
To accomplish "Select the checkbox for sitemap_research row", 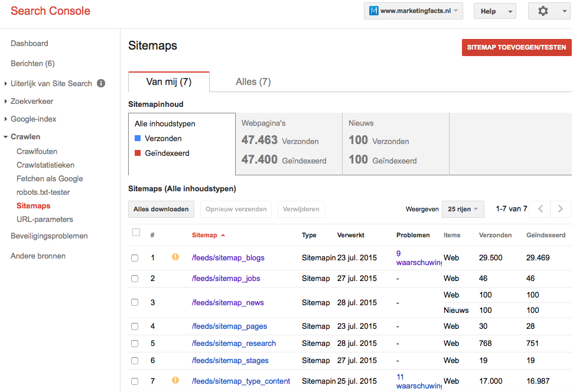I will 135,344.
